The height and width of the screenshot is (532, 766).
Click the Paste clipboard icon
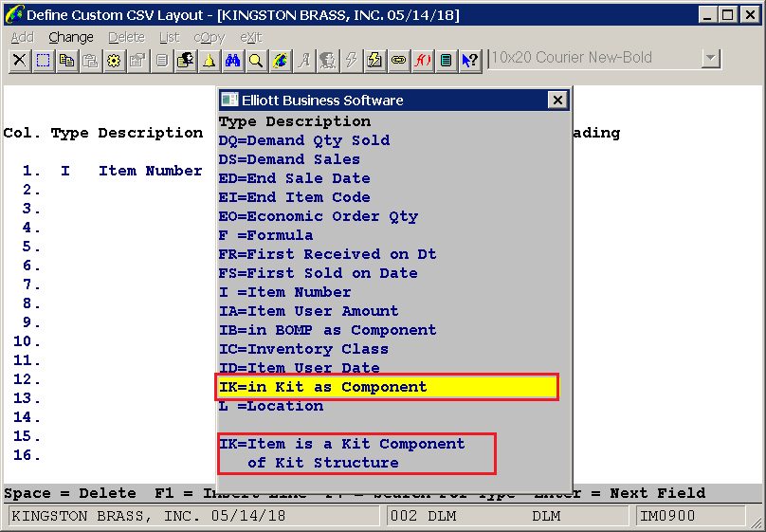[x=90, y=61]
